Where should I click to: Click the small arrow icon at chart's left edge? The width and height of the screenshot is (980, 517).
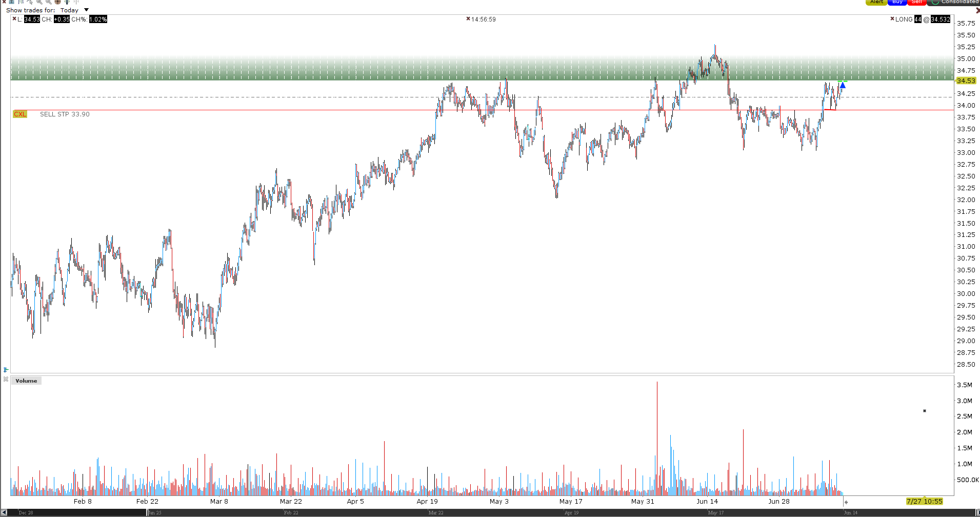pos(6,369)
